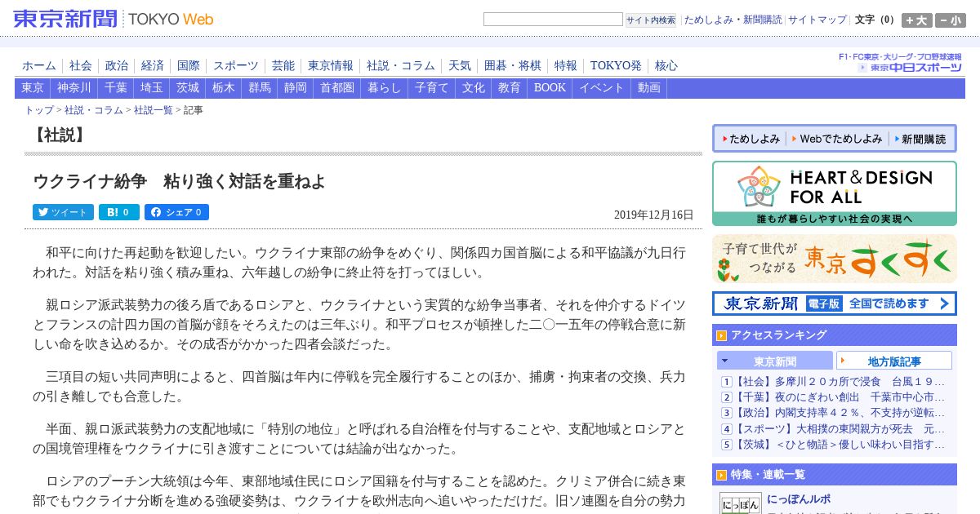Open the 東京すくすく banner
Screen dimensions: 980x514
coord(834,259)
